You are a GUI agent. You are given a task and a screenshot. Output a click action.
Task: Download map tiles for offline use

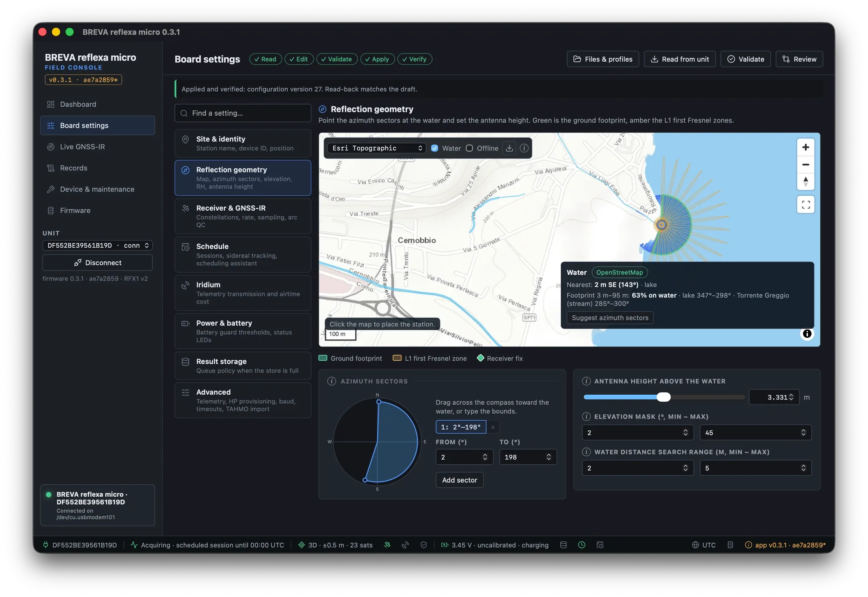(510, 148)
